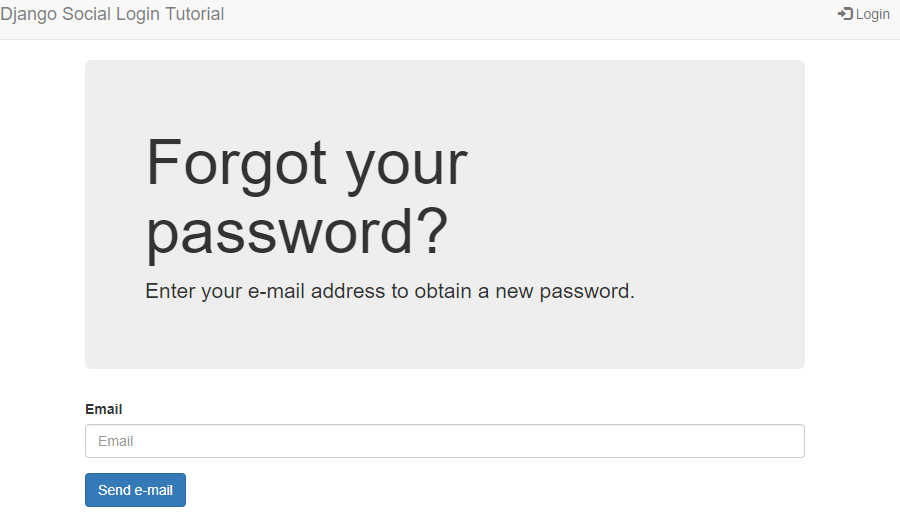This screenshot has width=900, height=526.
Task: Click the sign-in arrow icon beside Login
Action: [845, 14]
